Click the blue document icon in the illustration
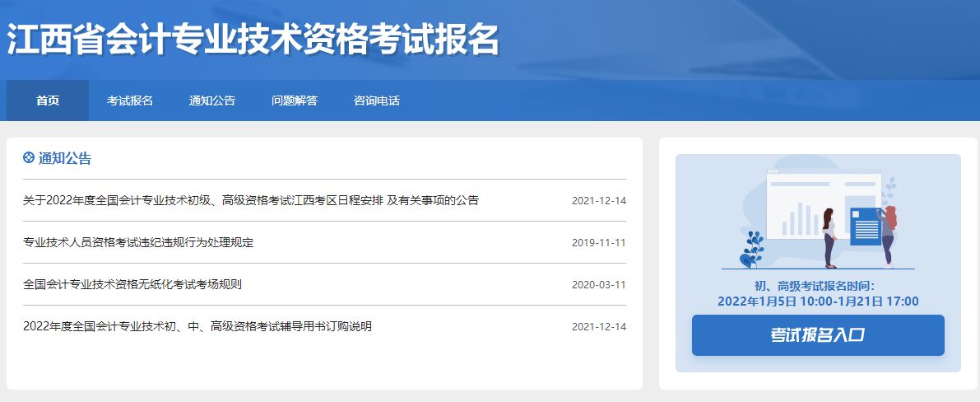980x402 pixels. pos(864,226)
